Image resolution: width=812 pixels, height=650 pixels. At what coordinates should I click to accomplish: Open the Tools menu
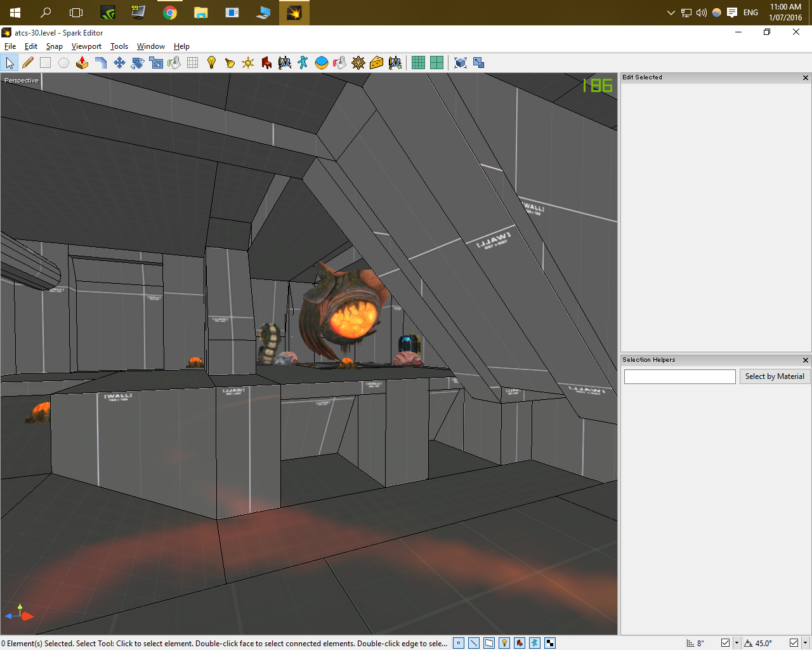pyautogui.click(x=119, y=46)
